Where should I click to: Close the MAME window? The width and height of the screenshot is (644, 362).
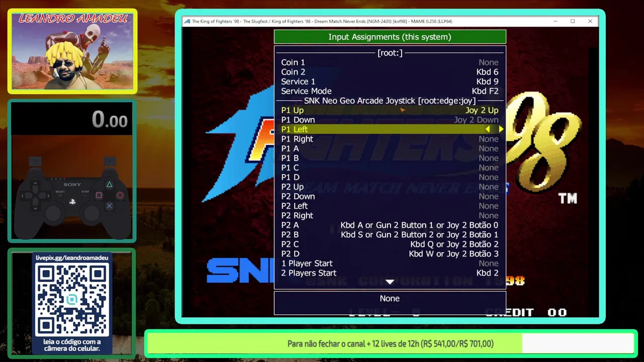(590, 22)
